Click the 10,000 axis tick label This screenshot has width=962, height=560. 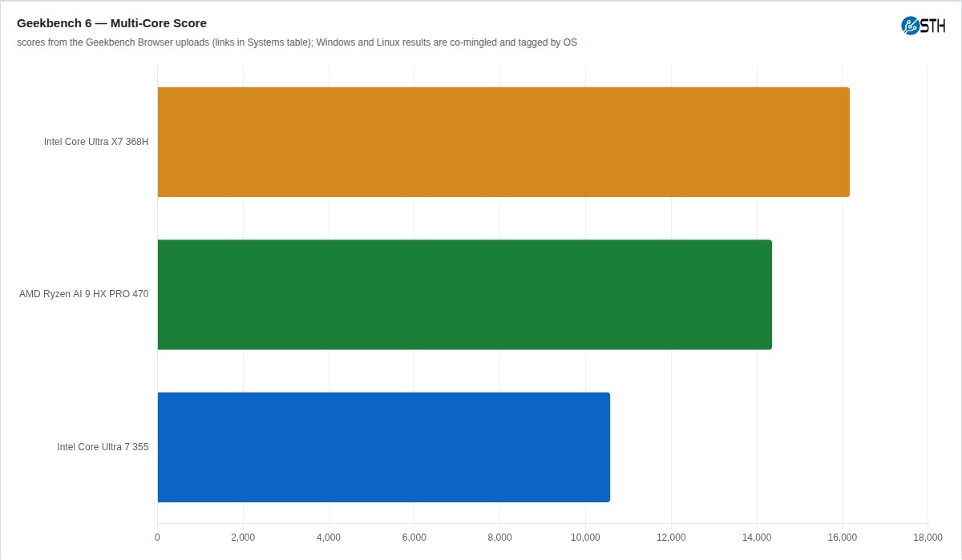[x=585, y=537]
